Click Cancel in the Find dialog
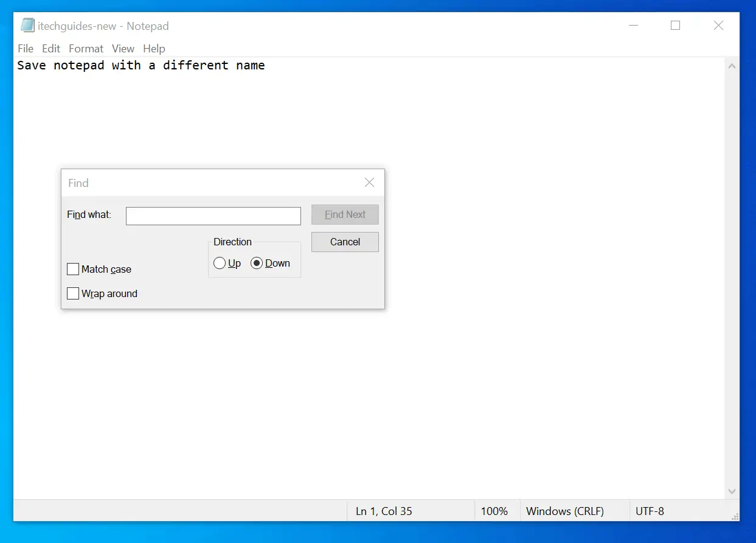The width and height of the screenshot is (756, 543). coord(345,242)
